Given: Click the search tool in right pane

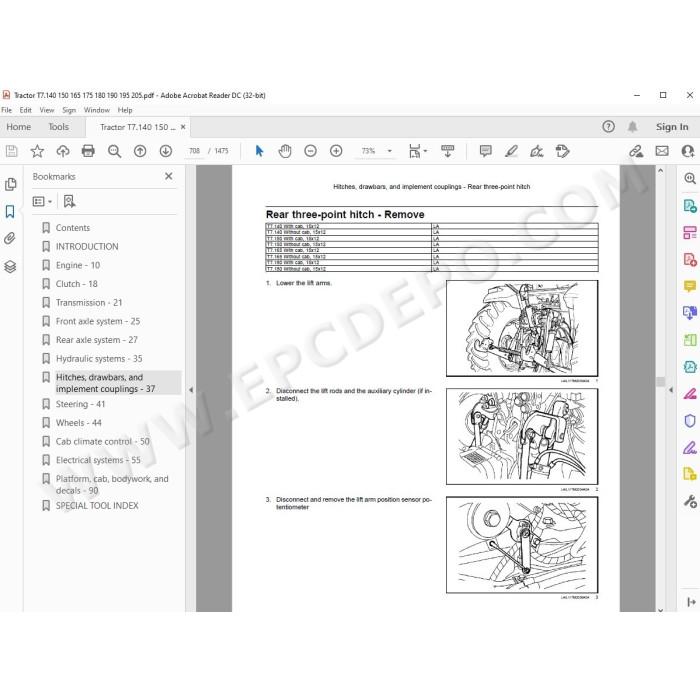Looking at the screenshot, I should (690, 179).
